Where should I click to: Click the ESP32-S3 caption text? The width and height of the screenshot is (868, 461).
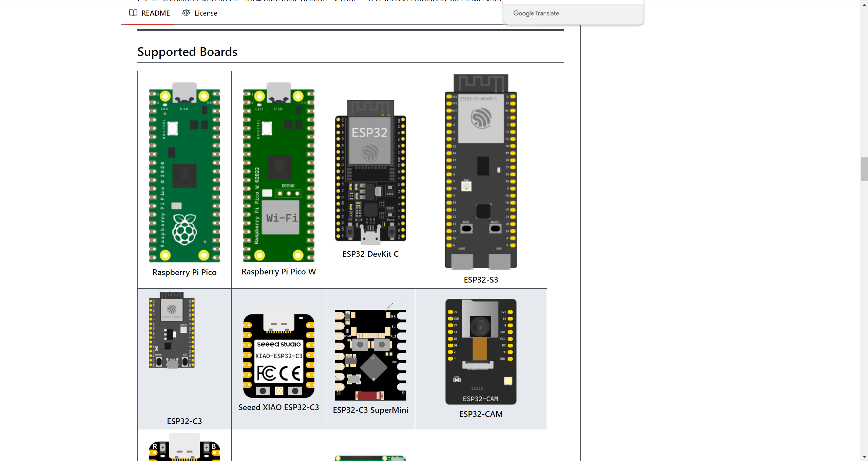coord(481,280)
